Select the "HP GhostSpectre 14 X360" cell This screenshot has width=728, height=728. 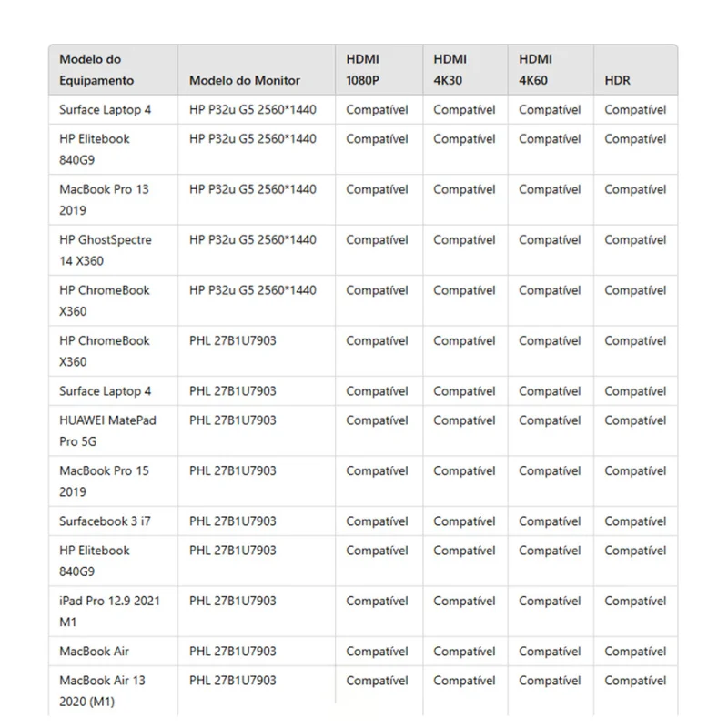(x=113, y=250)
